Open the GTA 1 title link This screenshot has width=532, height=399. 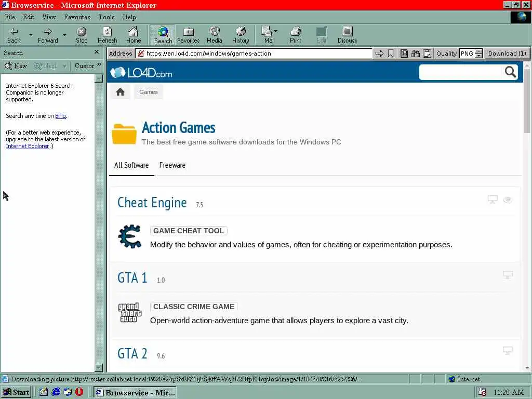pyautogui.click(x=132, y=278)
